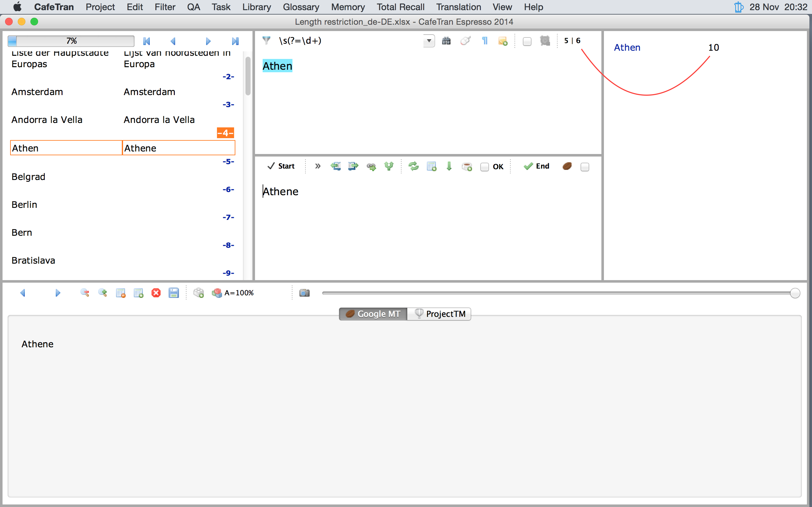This screenshot has width=812, height=507.
Task: Click the pilcrow paragraph marks icon
Action: [485, 41]
